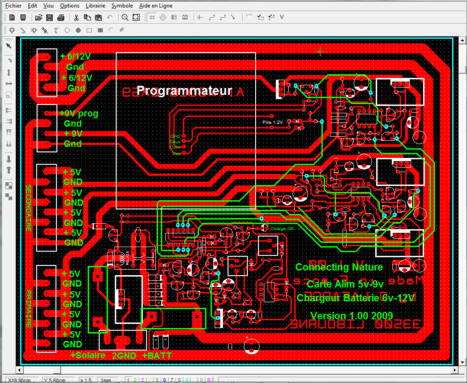Select the arrow pointer tool in sidebar
This screenshot has height=383, width=467.
(9, 46)
